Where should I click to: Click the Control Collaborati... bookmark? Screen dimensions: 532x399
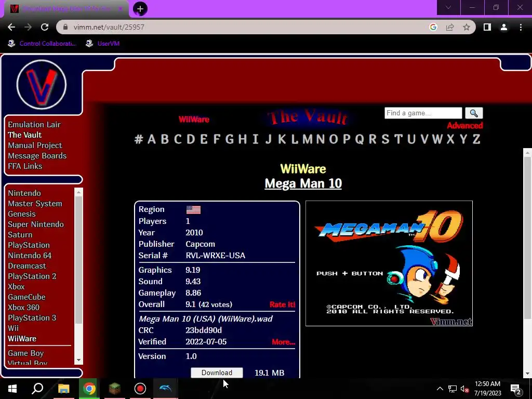point(43,44)
